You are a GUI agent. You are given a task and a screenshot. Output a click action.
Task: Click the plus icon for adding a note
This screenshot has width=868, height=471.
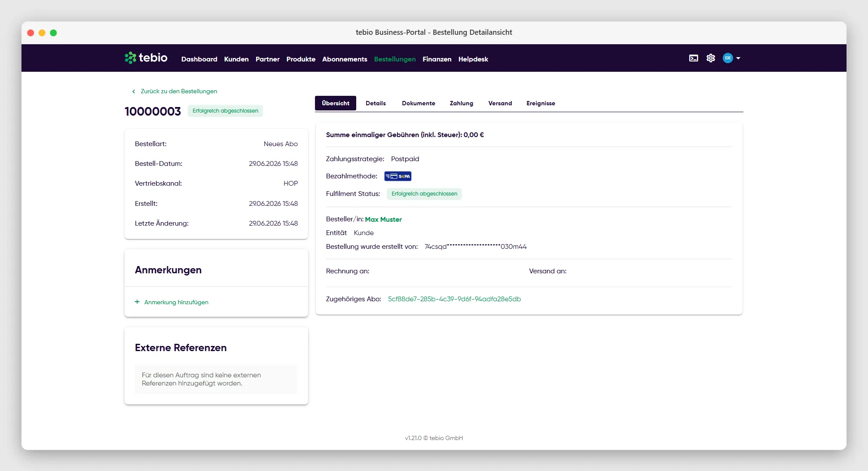137,302
